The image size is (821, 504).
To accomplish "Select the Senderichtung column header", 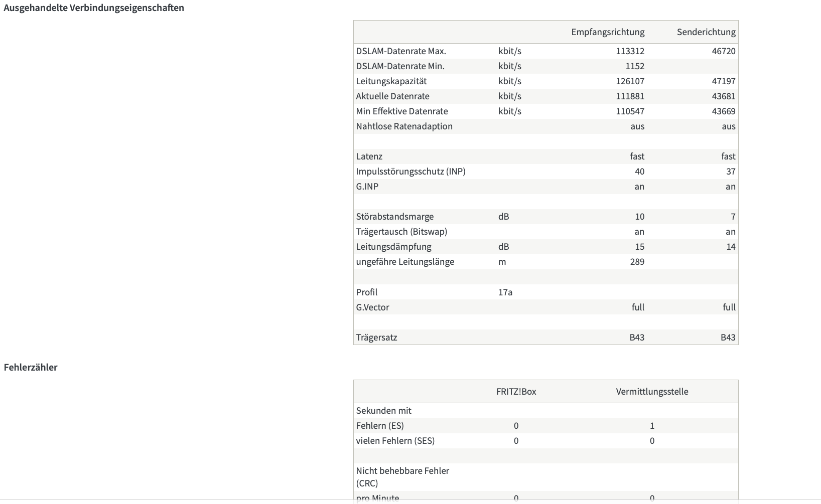I will click(706, 32).
